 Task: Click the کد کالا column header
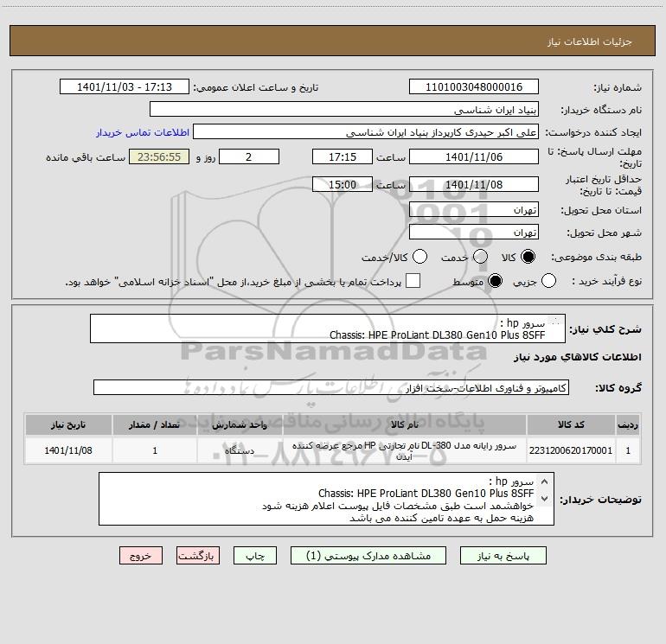click(x=571, y=425)
